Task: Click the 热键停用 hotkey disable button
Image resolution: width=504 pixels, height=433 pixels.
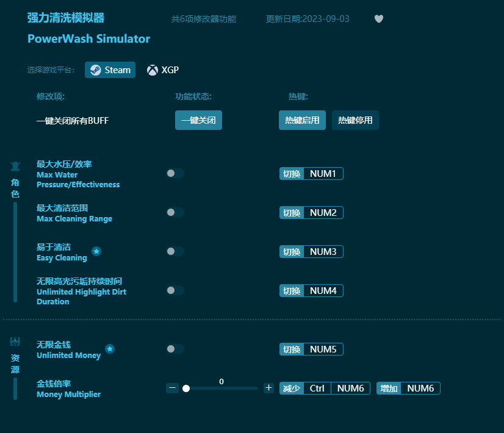Action: 355,120
